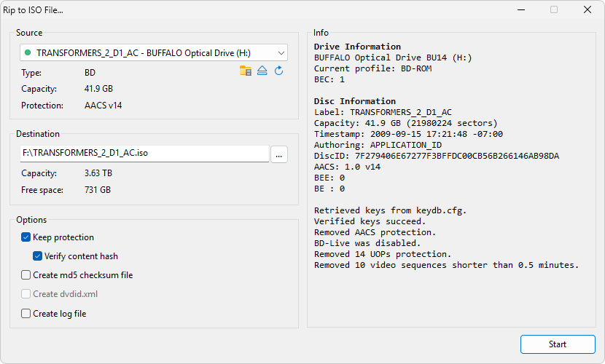Image resolution: width=605 pixels, height=364 pixels.
Task: Browse destination with the ... button
Action: [x=279, y=154]
